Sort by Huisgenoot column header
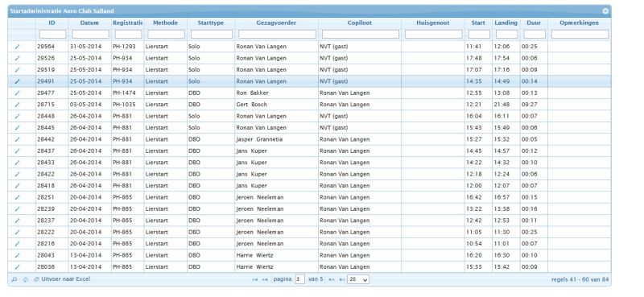This screenshot has height=297, width=644. pos(433,23)
